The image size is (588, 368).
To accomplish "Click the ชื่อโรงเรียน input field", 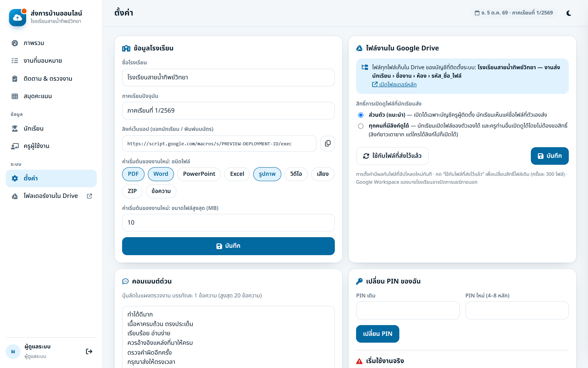I will click(228, 77).
